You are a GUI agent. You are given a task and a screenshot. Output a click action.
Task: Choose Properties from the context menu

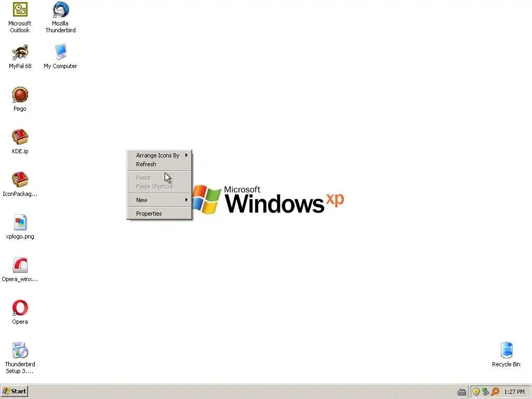(159, 214)
